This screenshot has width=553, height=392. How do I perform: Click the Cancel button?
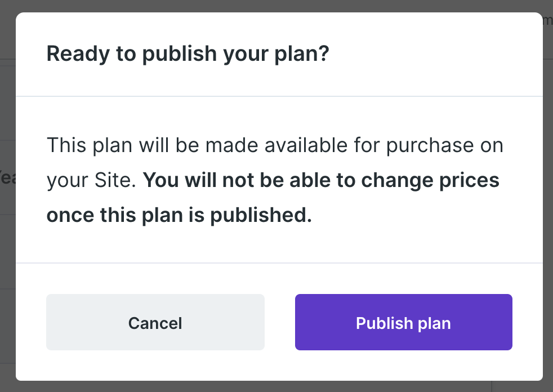pos(155,322)
